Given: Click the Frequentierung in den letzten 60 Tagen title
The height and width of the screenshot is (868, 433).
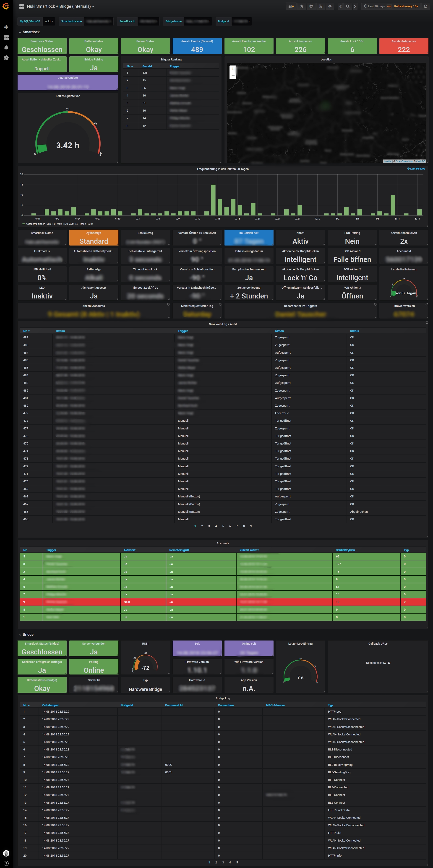Looking at the screenshot, I should 223,169.
